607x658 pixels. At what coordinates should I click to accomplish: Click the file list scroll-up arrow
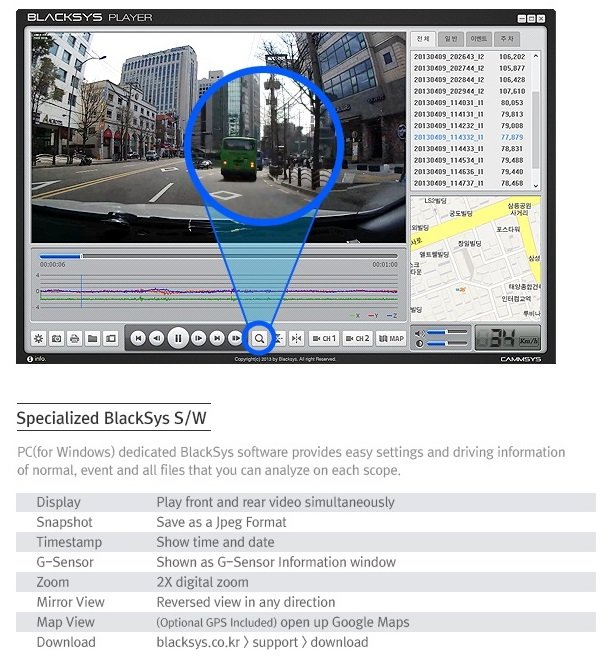[536, 56]
